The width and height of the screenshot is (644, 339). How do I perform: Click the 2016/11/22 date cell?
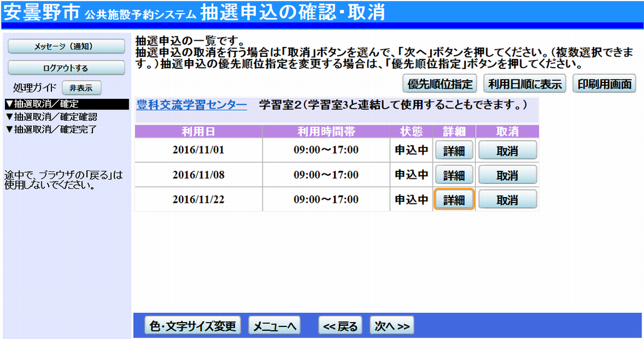[x=198, y=200]
